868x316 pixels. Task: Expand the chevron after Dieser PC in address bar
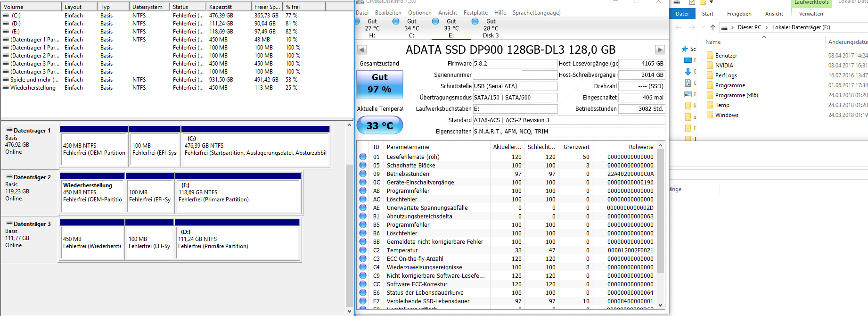click(x=766, y=27)
